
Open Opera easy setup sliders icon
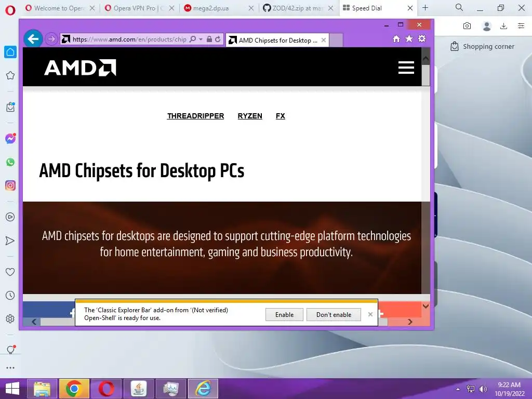point(521,26)
